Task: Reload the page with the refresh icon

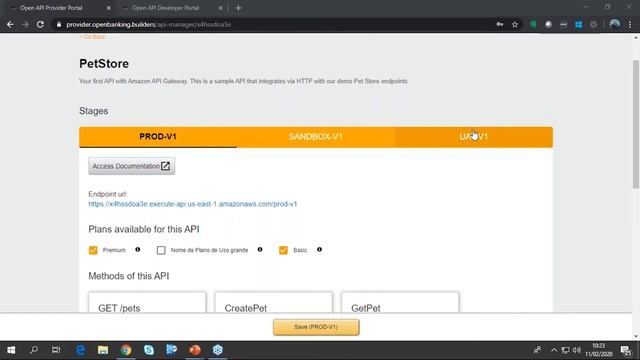Action: [x=40, y=24]
